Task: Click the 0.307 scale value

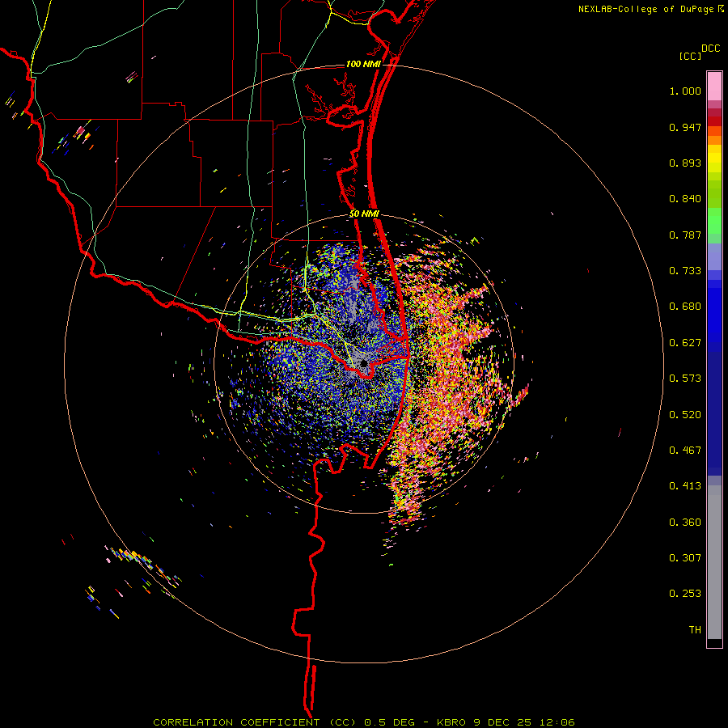Action: (685, 558)
